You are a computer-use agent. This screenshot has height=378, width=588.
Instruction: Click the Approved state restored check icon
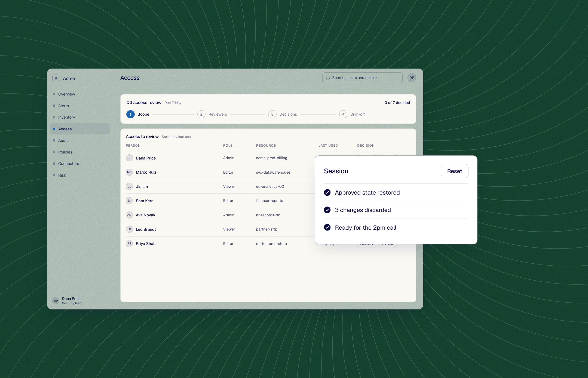coord(327,192)
